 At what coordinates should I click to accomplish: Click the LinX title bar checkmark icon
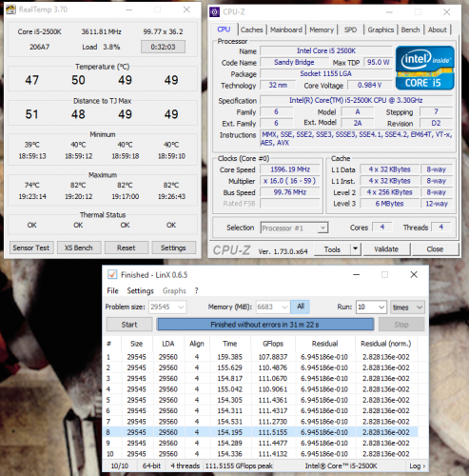[112, 274]
